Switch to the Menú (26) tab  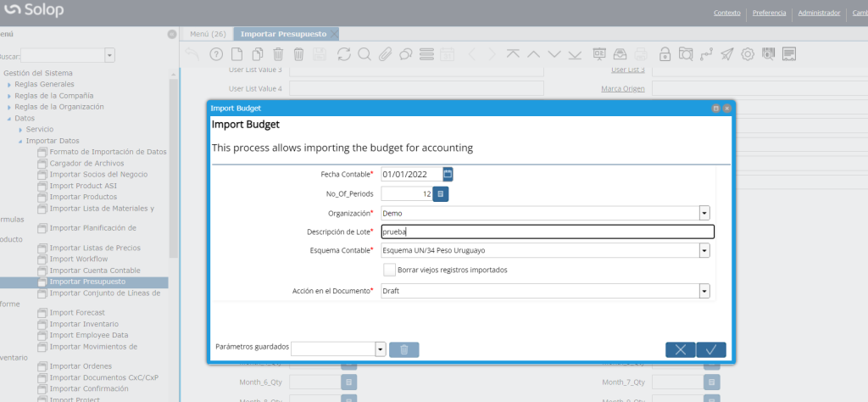click(207, 34)
